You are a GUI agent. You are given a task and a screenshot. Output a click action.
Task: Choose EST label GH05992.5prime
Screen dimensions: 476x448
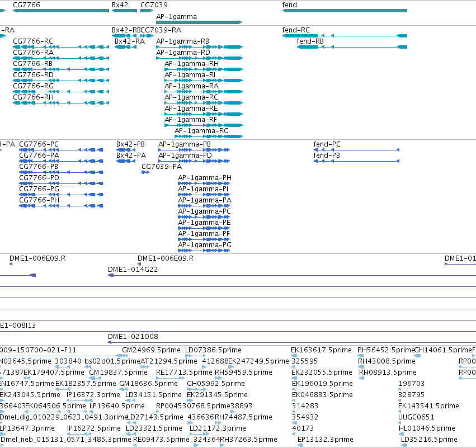click(x=216, y=384)
